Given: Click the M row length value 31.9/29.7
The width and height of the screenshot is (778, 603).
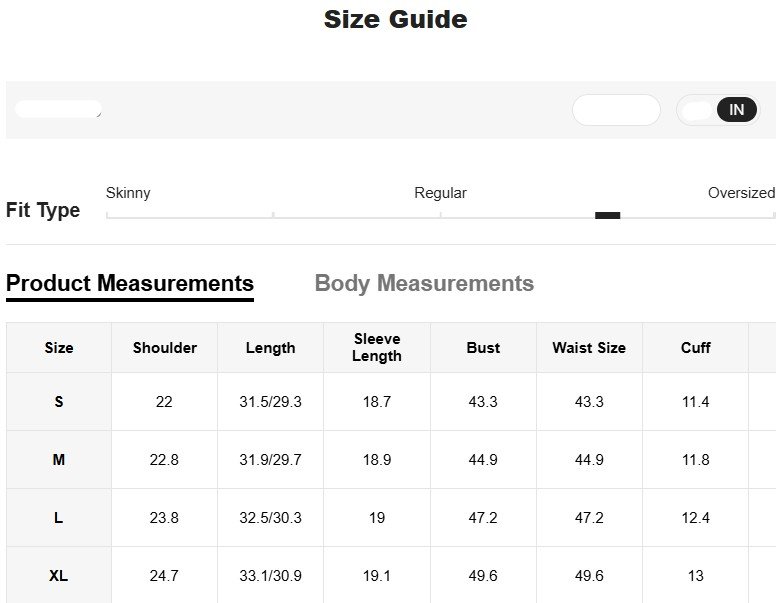Looking at the screenshot, I should click(270, 460).
